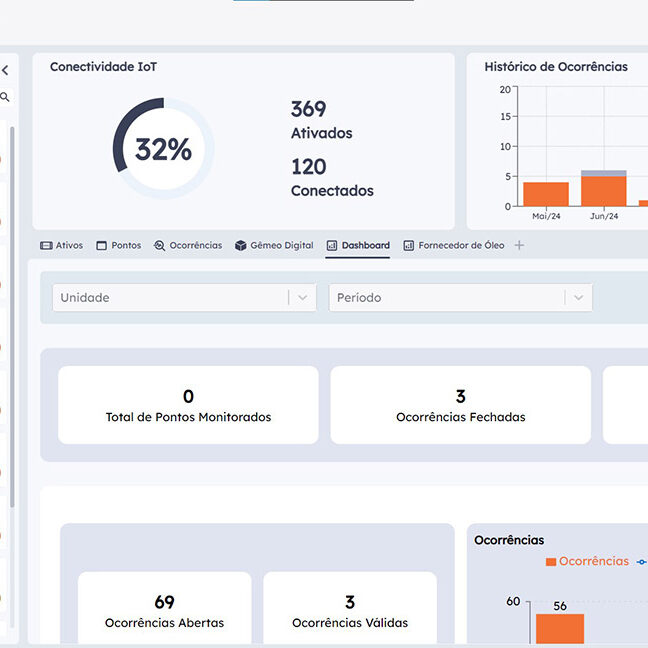Open the Unidade selection field
Image resolution: width=648 pixels, height=648 pixels.
[x=170, y=297]
